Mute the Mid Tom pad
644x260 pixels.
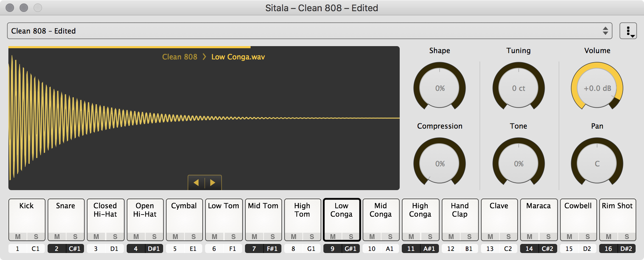(x=254, y=237)
